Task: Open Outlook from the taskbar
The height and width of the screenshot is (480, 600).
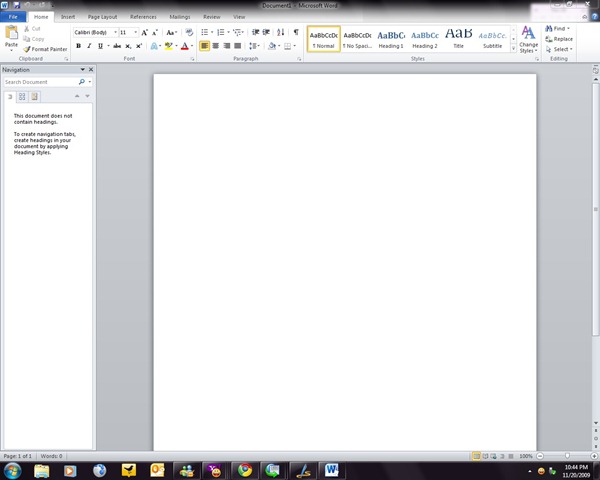Action: 157,470
